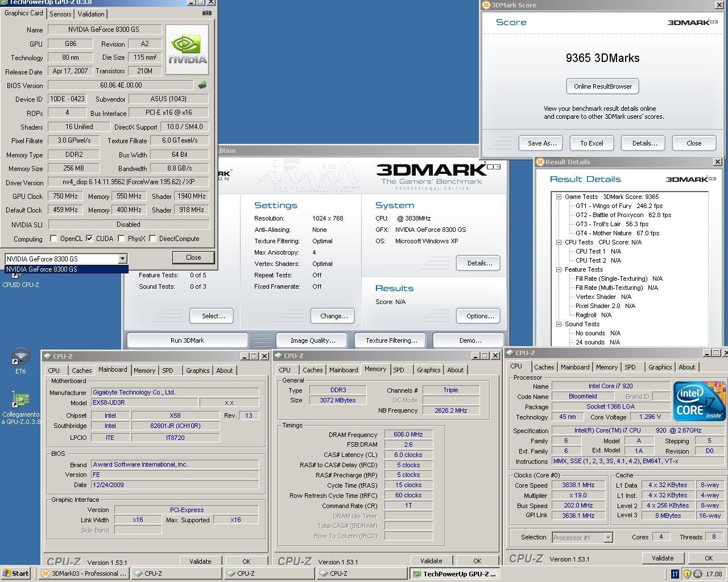Image resolution: width=728 pixels, height=582 pixels.
Task: Click Close button in 3DMark Score window
Action: [693, 143]
